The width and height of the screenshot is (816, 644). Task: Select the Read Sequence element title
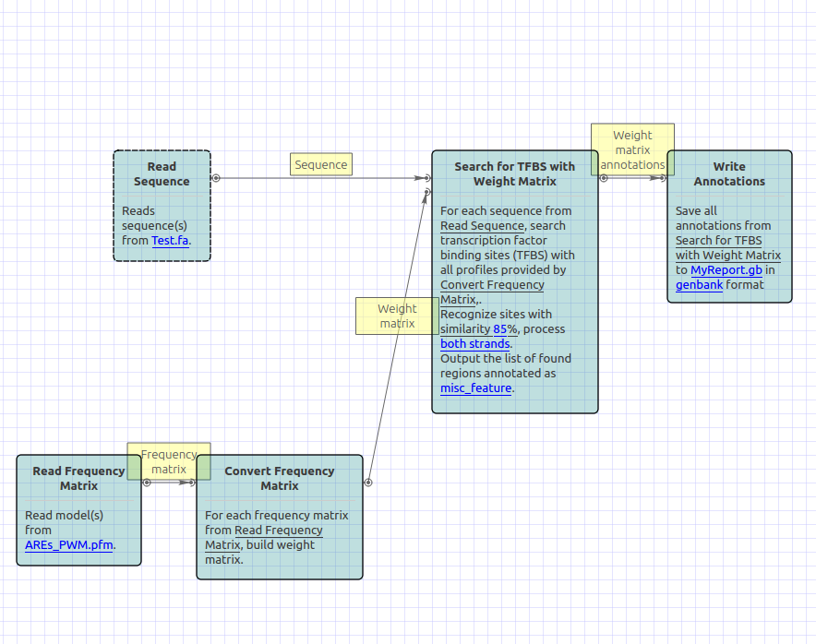click(162, 174)
